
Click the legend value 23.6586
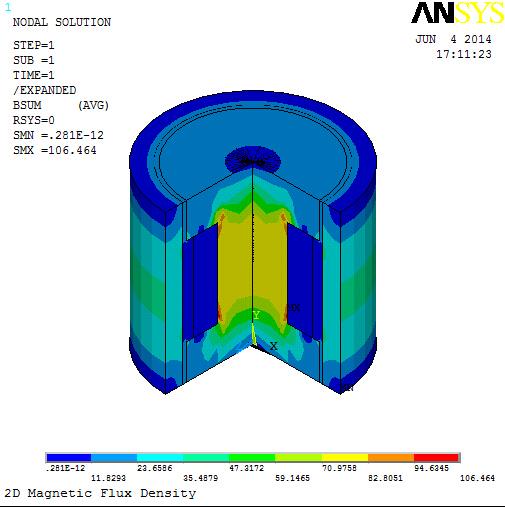coord(155,468)
